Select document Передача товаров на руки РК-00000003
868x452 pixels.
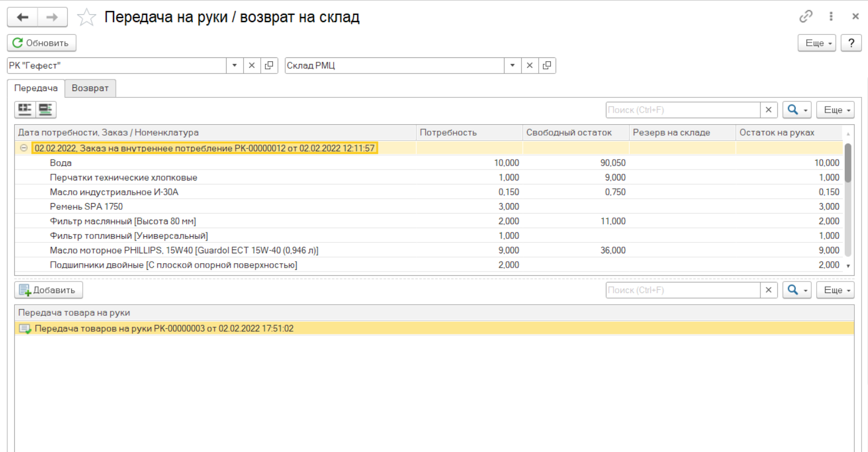coord(435,328)
